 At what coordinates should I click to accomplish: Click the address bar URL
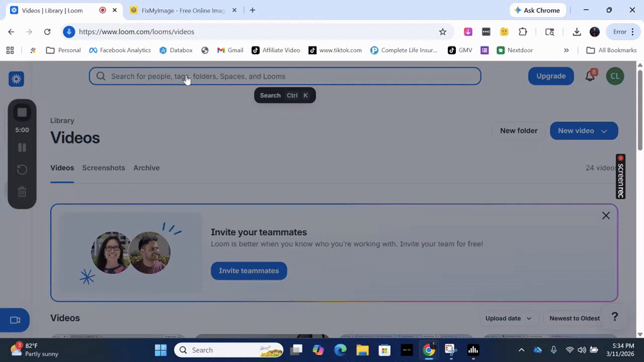(136, 31)
